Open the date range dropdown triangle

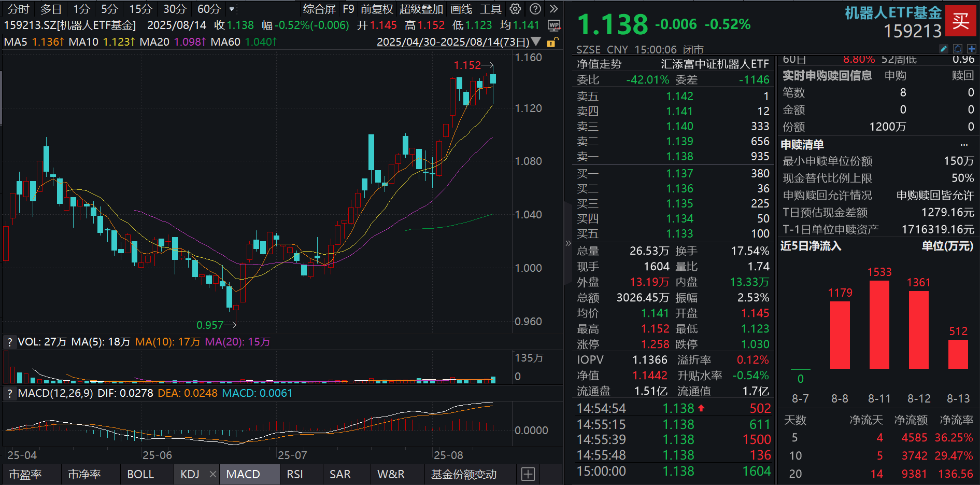click(x=536, y=41)
